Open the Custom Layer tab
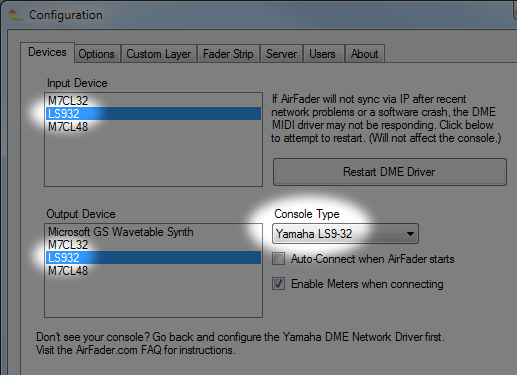This screenshot has width=517, height=375. pyautogui.click(x=159, y=54)
